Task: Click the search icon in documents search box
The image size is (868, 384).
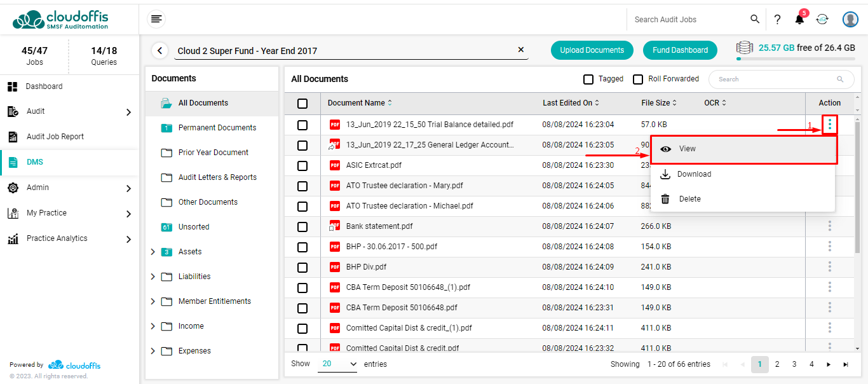Action: (x=840, y=79)
